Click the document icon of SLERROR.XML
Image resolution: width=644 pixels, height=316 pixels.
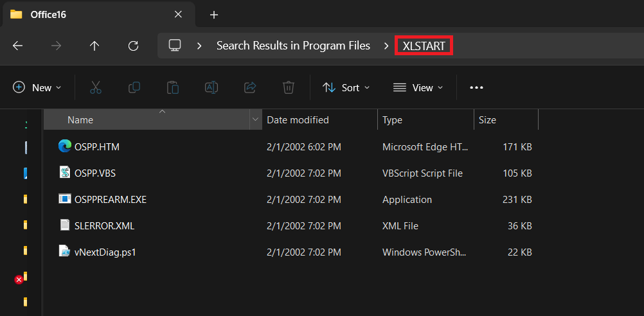point(65,225)
